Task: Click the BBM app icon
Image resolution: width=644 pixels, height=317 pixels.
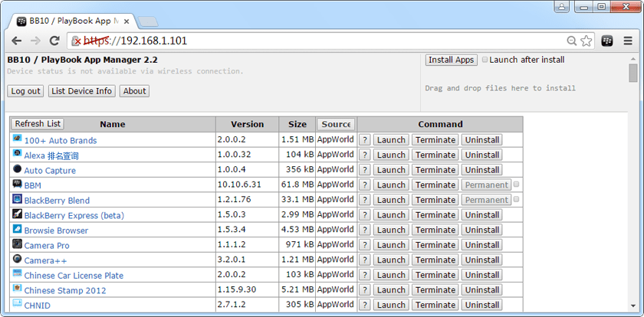Action: pyautogui.click(x=17, y=183)
